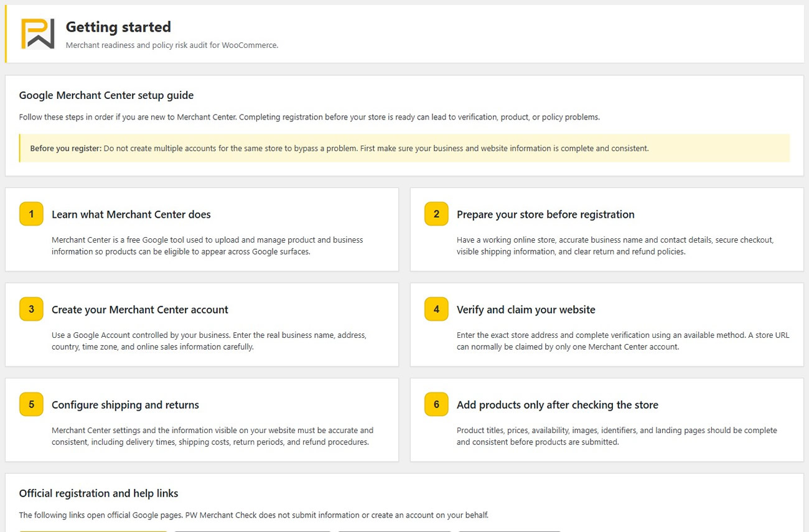Viewport: 809px width, 532px height.
Task: Click the Merchant Center free Google tool description
Action: 207,246
